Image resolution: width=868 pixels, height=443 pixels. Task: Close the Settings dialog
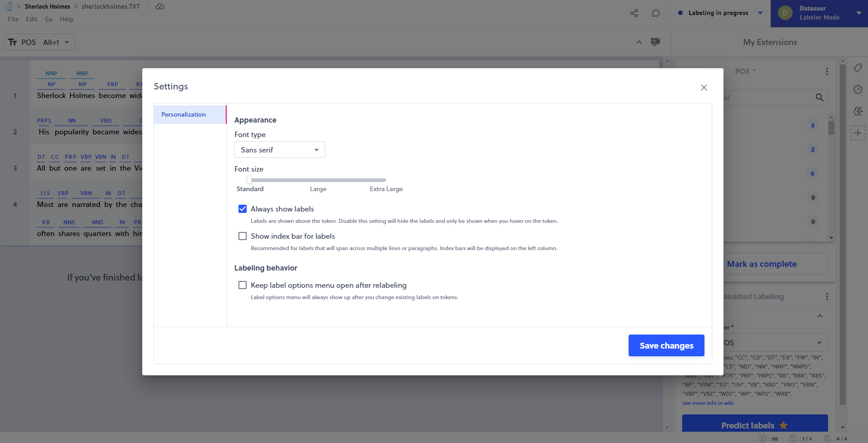point(704,88)
